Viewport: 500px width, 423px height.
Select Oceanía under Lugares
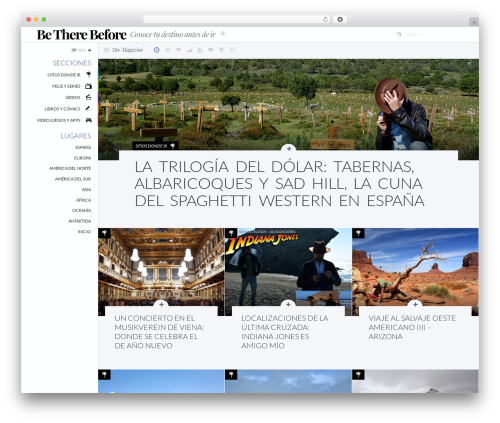click(x=81, y=210)
